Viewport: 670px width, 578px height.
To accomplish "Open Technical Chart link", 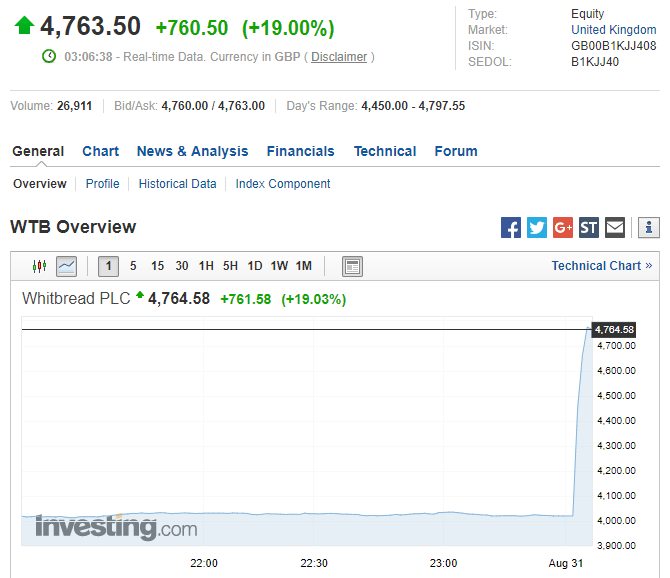I will [601, 266].
